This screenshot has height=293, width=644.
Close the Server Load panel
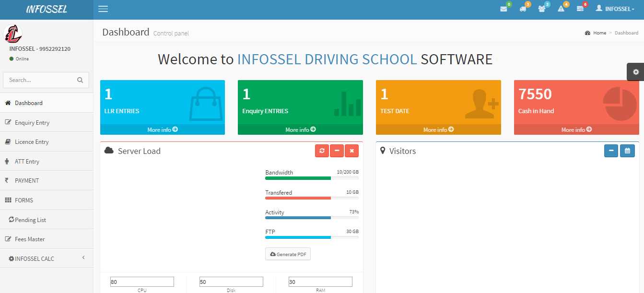351,151
